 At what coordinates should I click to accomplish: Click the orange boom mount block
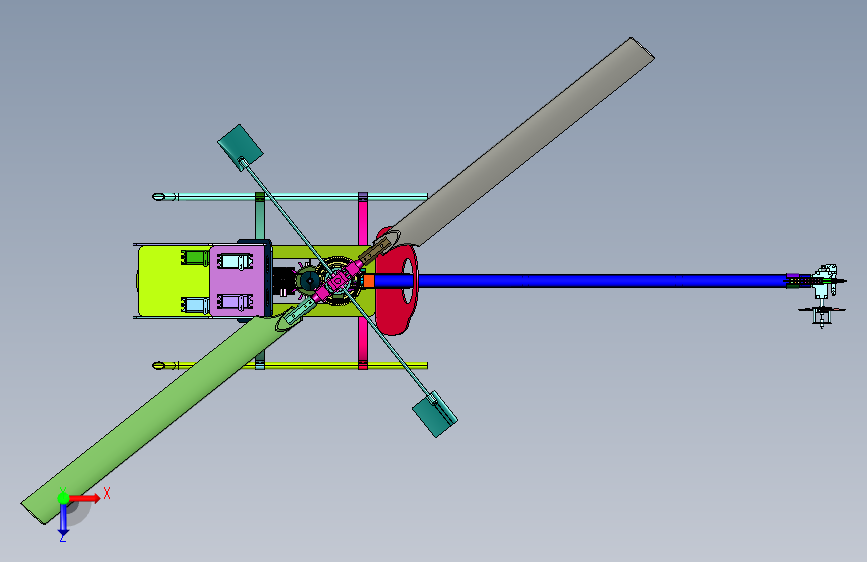click(369, 280)
